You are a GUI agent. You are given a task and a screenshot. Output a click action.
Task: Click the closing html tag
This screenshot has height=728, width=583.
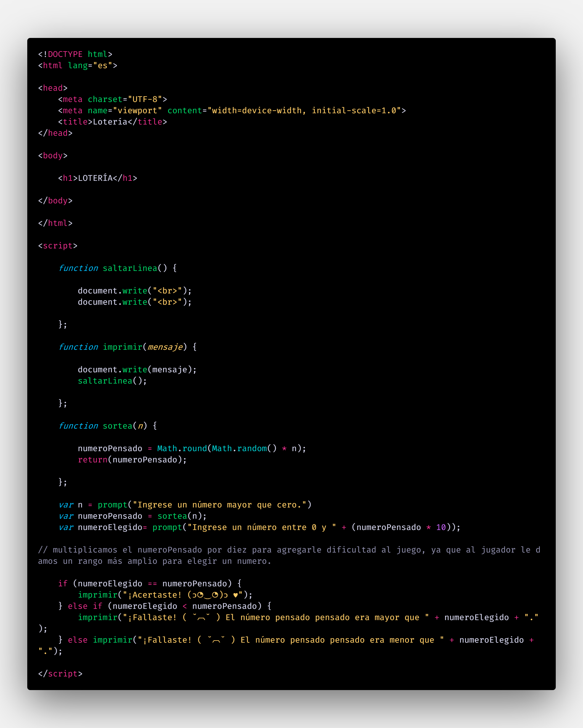(x=55, y=223)
